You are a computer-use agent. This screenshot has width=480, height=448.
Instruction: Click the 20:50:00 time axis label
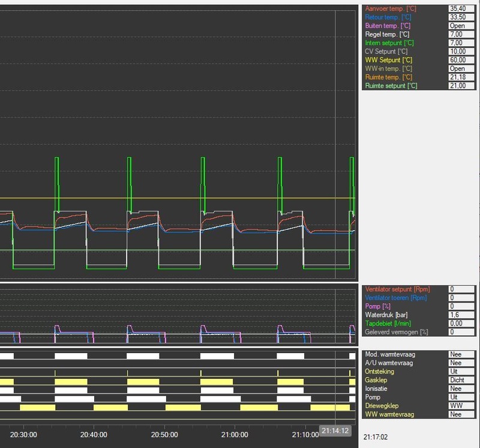pyautogui.click(x=164, y=435)
